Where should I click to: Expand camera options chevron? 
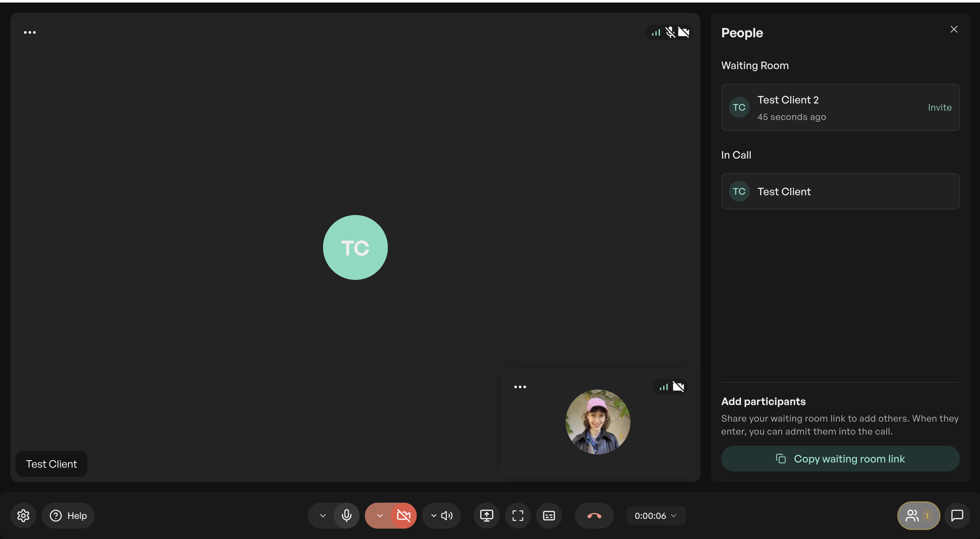[x=380, y=516]
